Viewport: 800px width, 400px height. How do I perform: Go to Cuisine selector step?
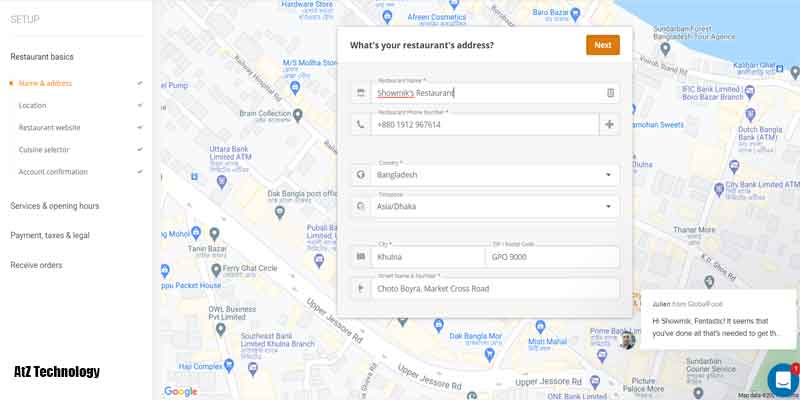tap(44, 149)
